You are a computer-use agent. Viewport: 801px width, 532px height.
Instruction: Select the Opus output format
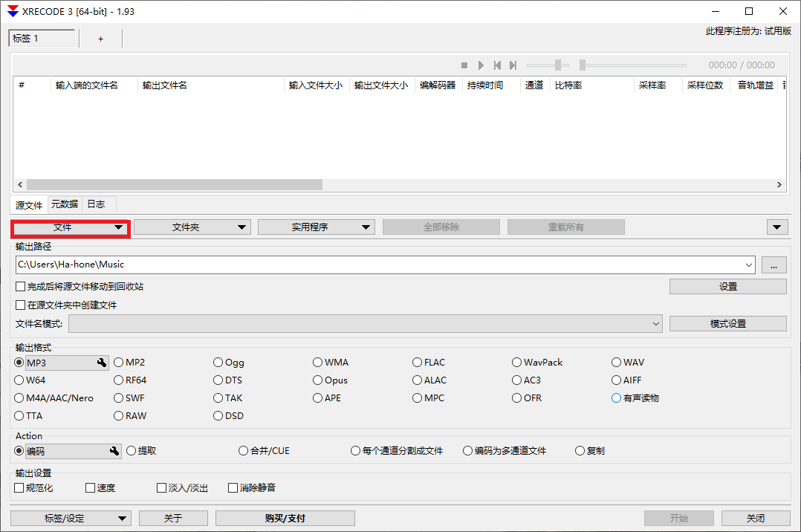(x=330, y=380)
